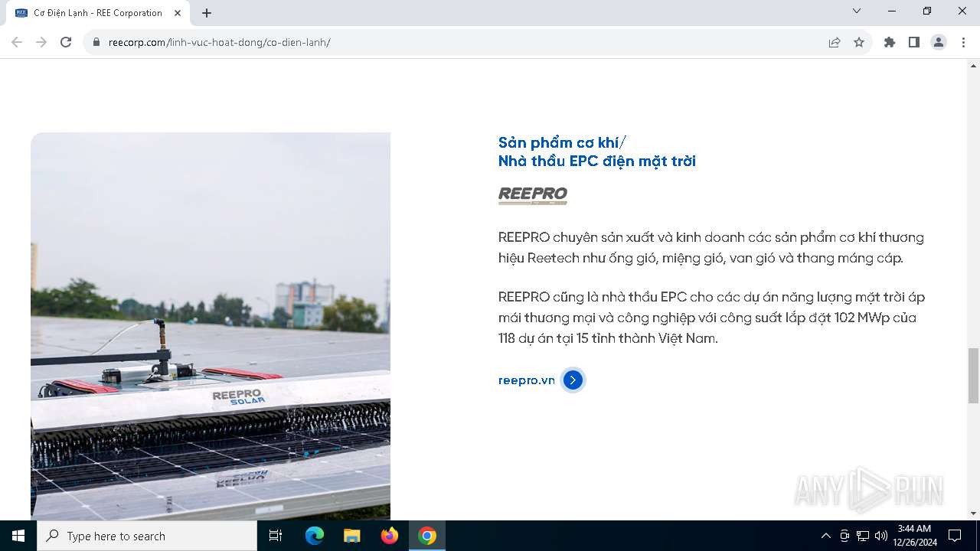
Task: Reload the current page
Action: 66,42
